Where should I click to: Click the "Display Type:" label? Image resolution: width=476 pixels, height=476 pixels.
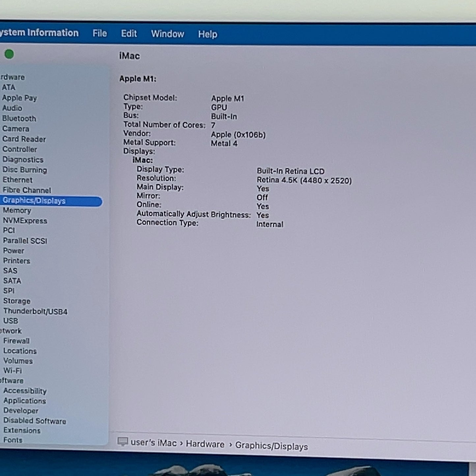tap(160, 169)
